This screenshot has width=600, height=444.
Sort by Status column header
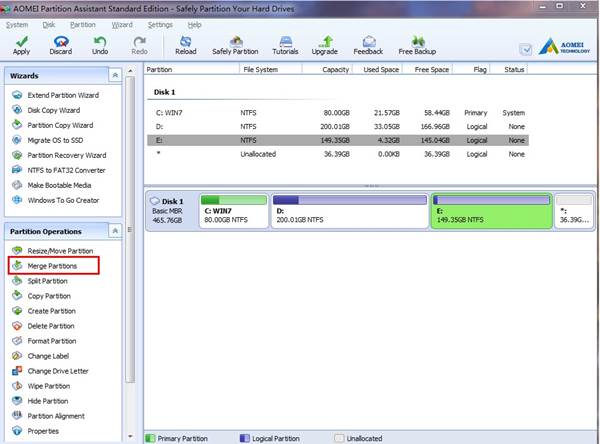[509, 69]
